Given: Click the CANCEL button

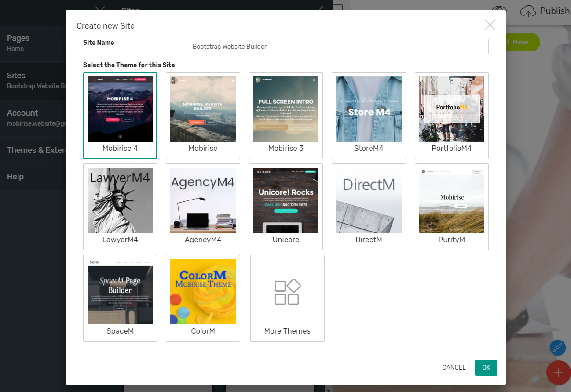Looking at the screenshot, I should (x=454, y=367).
